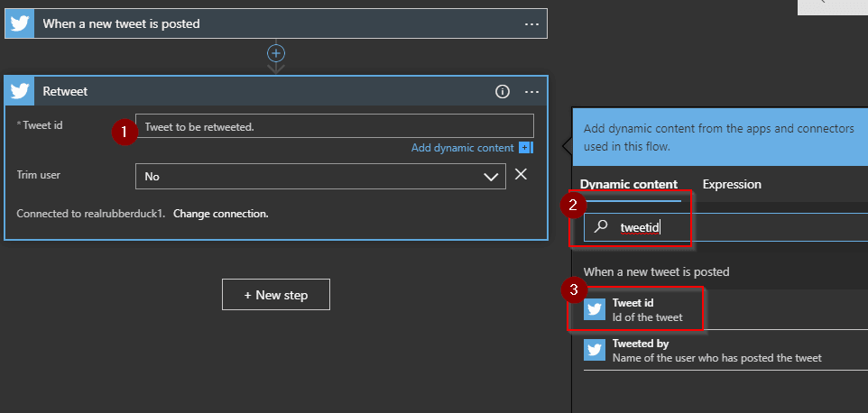Click the 'Connected to realrubberduck1.' text
The height and width of the screenshot is (413, 868).
pyautogui.click(x=91, y=214)
